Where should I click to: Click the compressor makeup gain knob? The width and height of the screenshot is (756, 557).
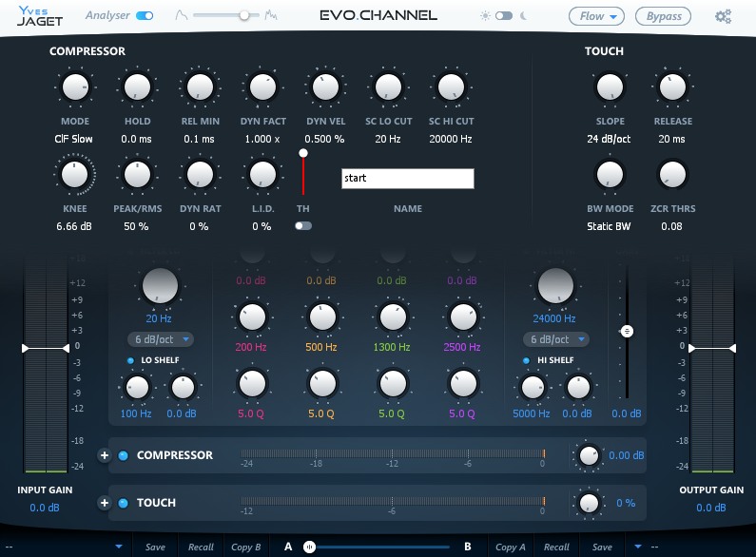click(589, 455)
